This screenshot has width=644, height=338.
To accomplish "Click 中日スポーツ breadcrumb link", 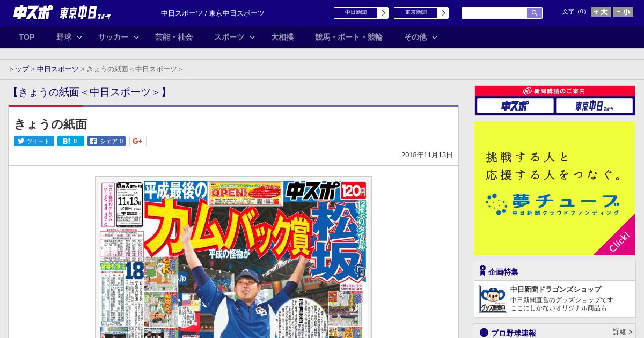I will (x=58, y=69).
